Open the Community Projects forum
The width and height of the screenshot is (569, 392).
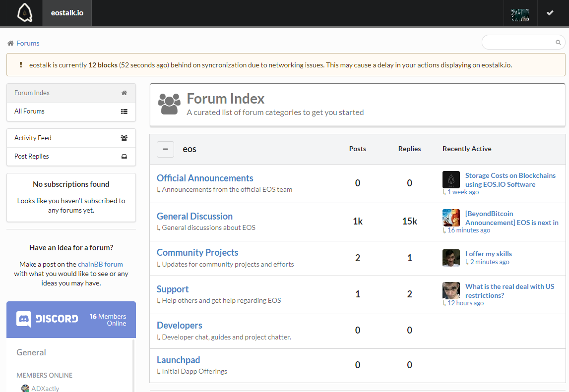[197, 252]
